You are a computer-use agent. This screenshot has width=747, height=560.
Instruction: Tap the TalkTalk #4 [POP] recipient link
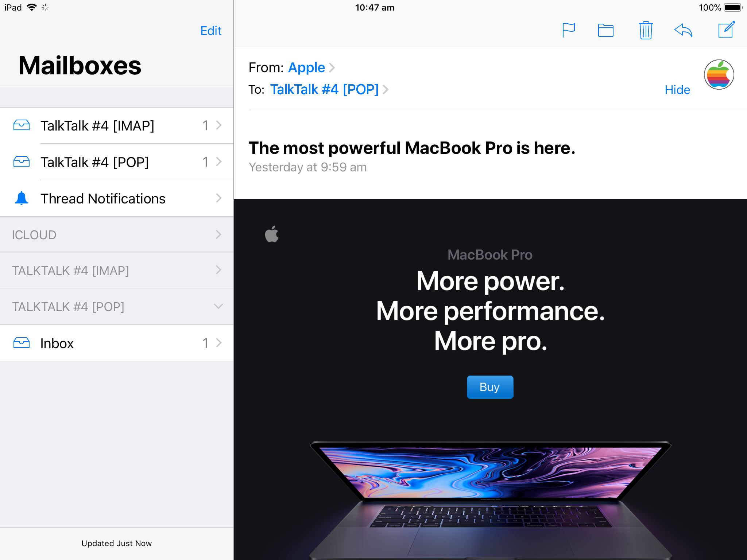[324, 89]
